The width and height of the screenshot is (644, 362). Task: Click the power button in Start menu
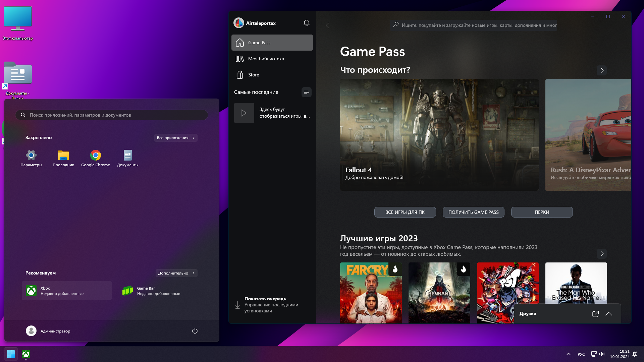[x=195, y=331]
